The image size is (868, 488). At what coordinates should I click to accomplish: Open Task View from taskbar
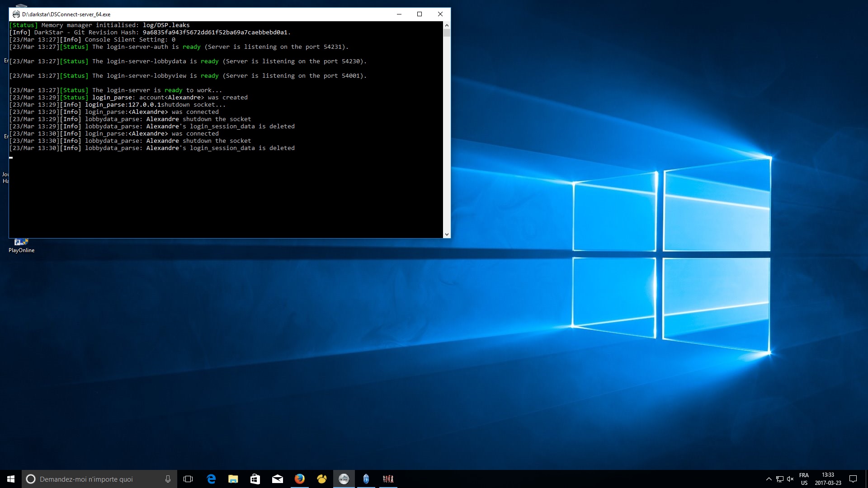coord(188,479)
